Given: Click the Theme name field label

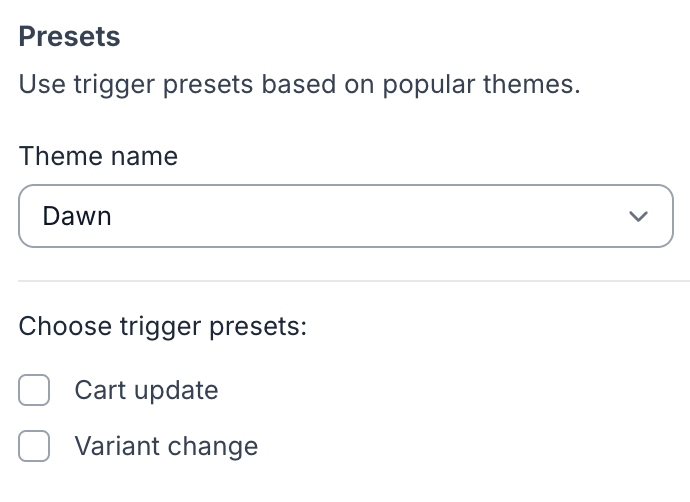Looking at the screenshot, I should click(x=98, y=157).
